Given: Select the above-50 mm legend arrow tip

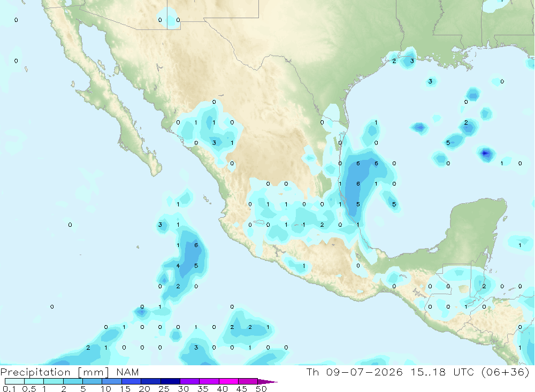Looking at the screenshot, I should click(267, 382).
